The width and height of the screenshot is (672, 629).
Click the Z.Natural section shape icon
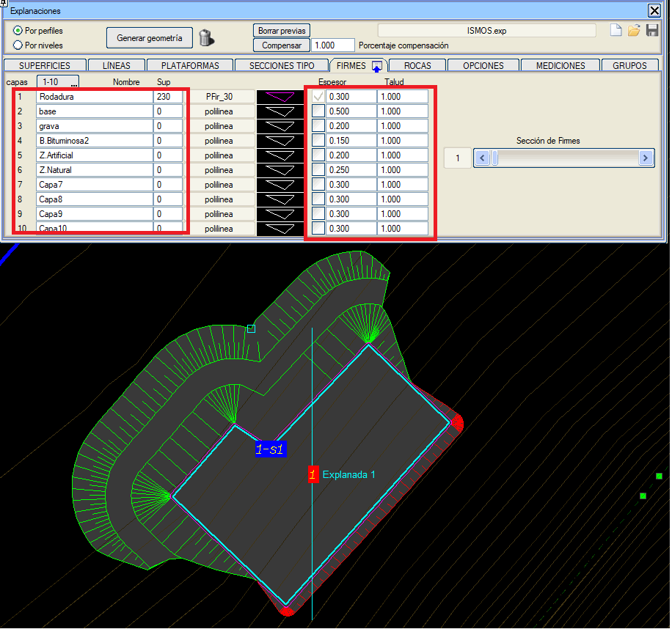(x=280, y=170)
